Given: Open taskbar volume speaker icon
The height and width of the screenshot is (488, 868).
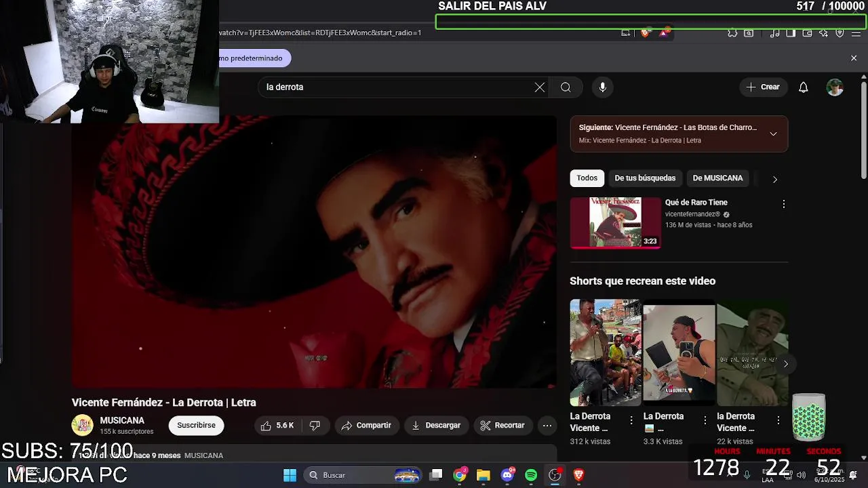Looking at the screenshot, I should [801, 475].
